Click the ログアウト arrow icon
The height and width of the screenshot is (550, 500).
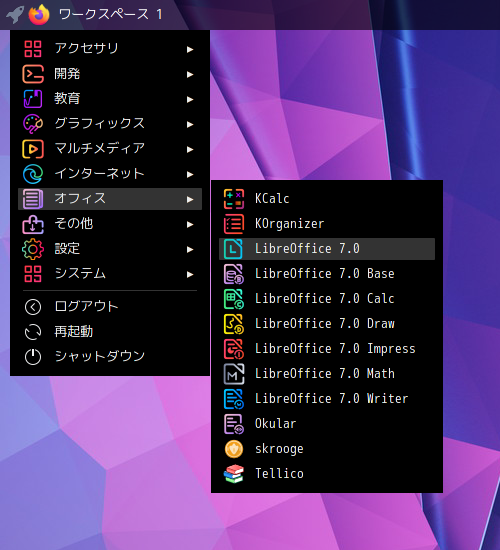click(33, 307)
